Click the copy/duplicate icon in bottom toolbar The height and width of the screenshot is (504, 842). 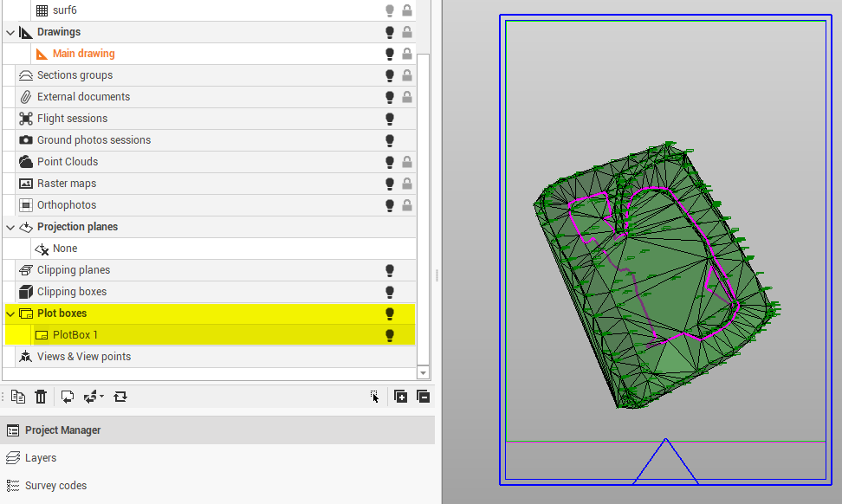pyautogui.click(x=18, y=397)
